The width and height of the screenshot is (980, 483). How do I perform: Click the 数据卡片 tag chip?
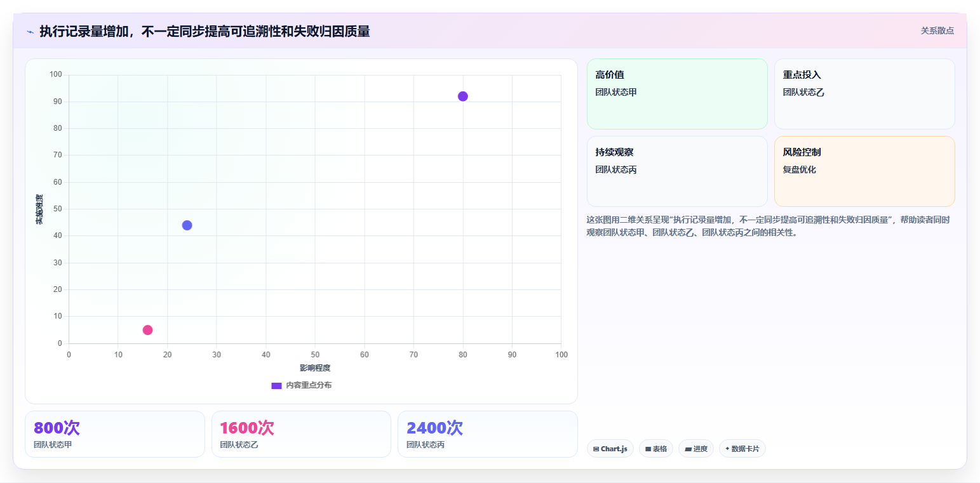point(742,449)
